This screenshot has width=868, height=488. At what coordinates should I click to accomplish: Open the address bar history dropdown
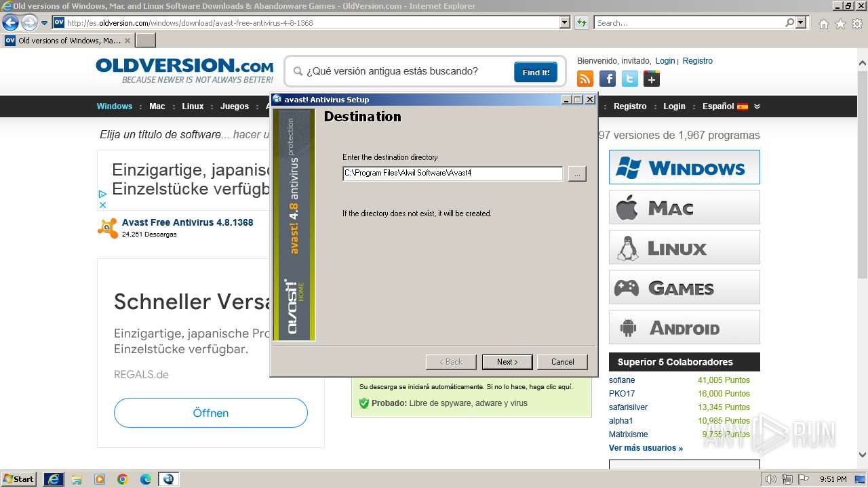(565, 22)
